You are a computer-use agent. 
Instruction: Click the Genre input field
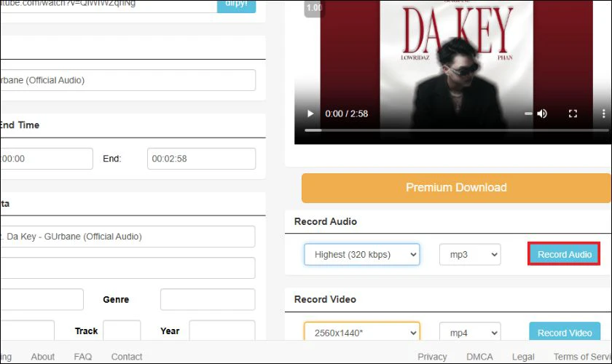coord(208,299)
